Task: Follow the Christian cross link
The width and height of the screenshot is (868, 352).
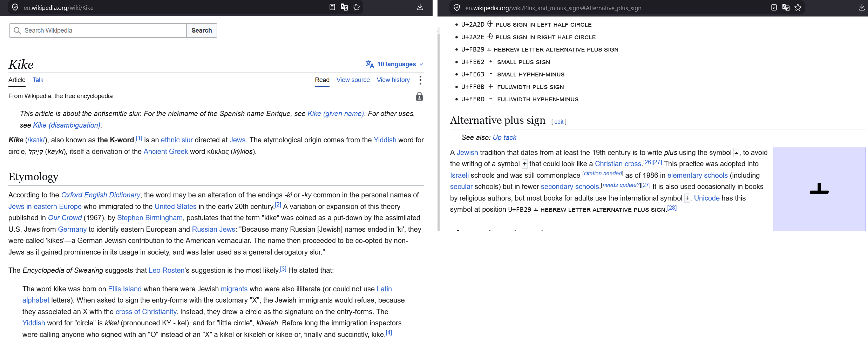Action: pos(618,164)
